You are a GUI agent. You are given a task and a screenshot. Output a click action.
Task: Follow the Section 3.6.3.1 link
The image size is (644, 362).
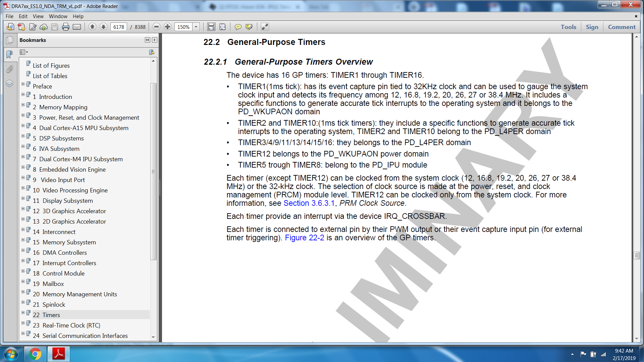309,203
